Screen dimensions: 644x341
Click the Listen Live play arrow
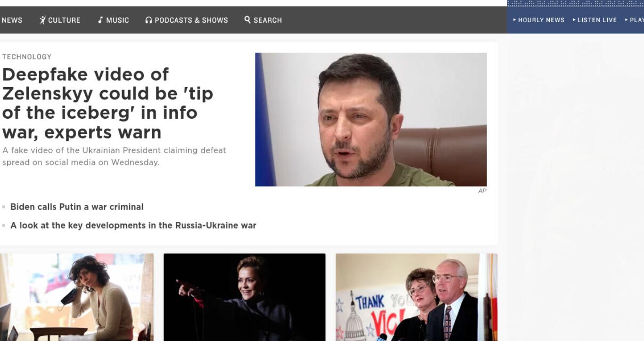pos(574,20)
